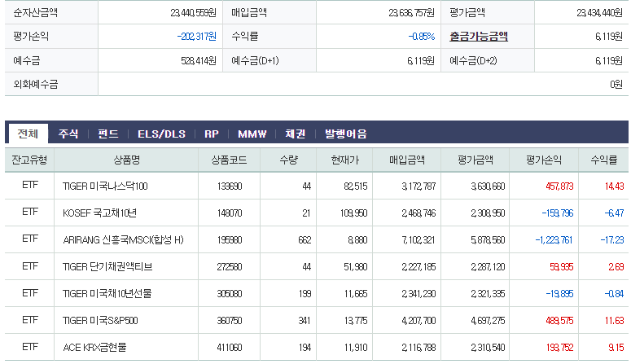Click product code 133690
631x364 pixels.
click(230, 186)
